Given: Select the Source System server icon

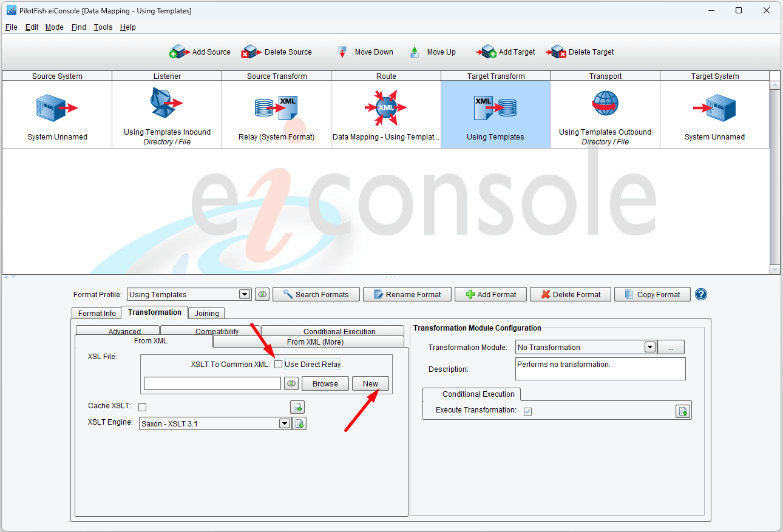Looking at the screenshot, I should coord(57,109).
